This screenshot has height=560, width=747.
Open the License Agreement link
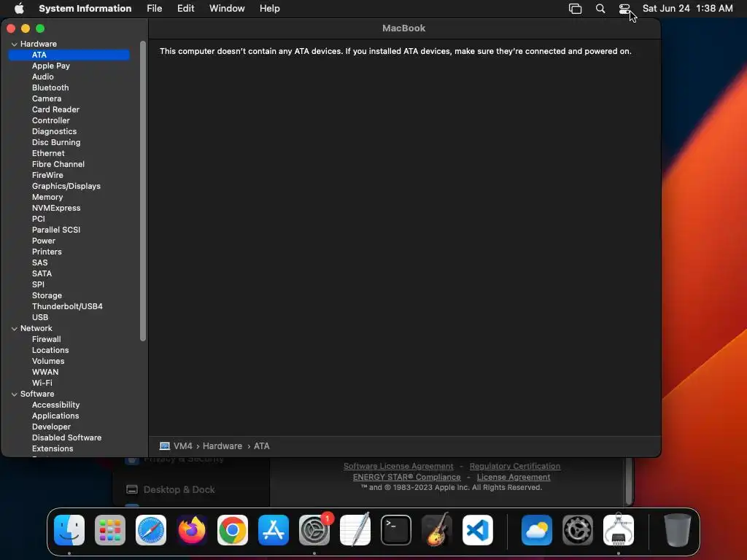click(x=513, y=477)
